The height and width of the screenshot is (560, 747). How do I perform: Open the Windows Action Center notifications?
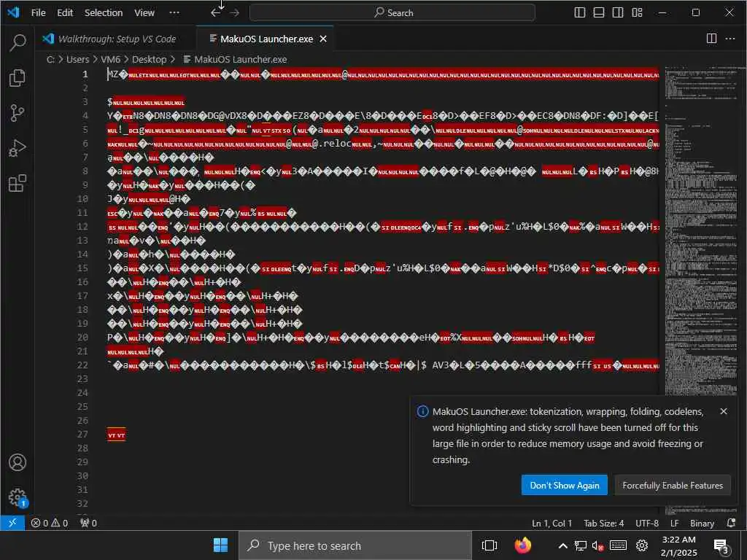[x=721, y=547]
